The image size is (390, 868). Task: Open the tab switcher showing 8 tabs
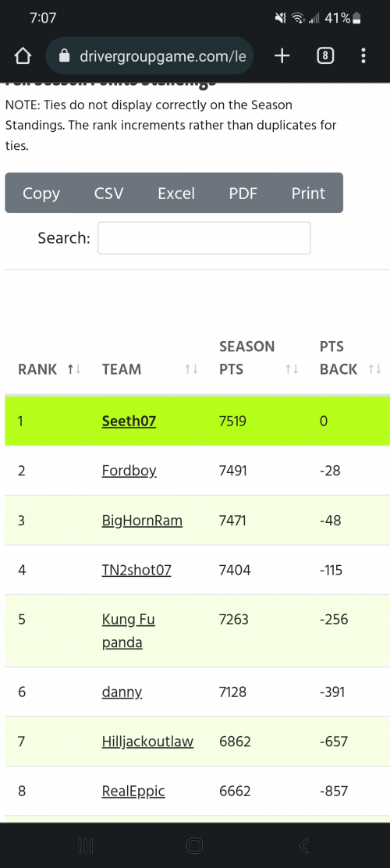(x=325, y=55)
